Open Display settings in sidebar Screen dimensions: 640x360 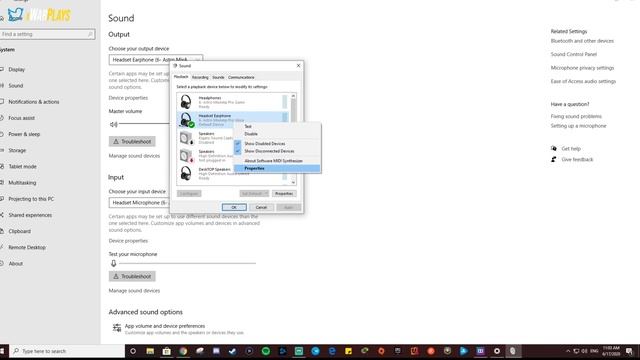coord(17,69)
